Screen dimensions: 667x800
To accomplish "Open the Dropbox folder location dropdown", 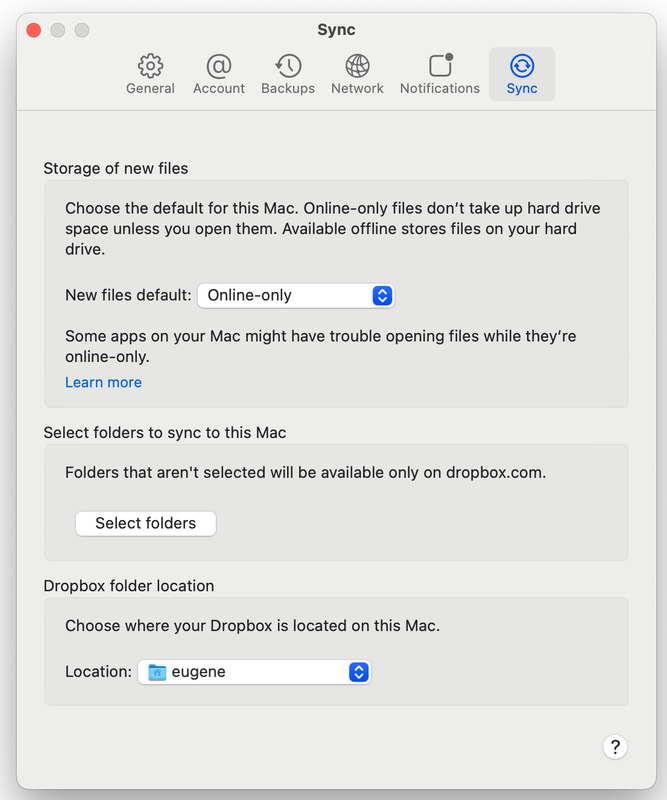I will 253,672.
